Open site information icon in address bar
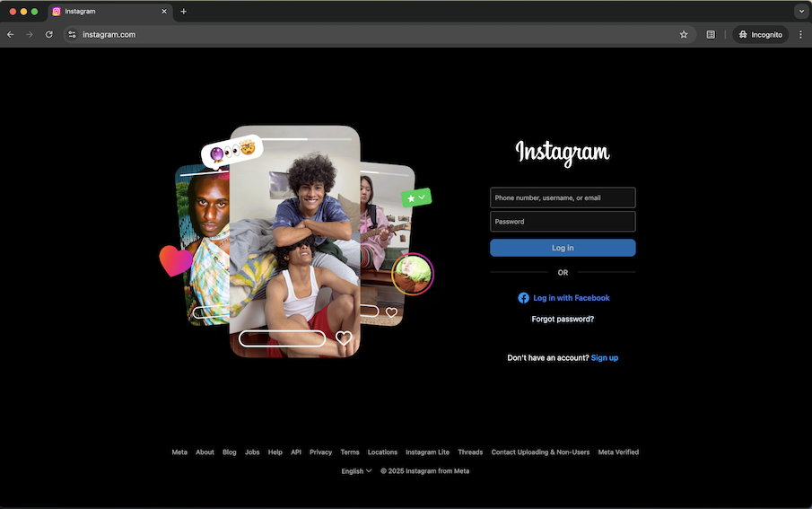Screen dimensions: 812x509 [72, 35]
